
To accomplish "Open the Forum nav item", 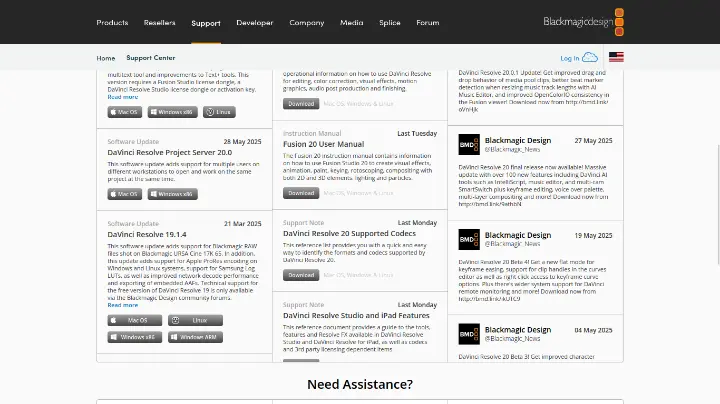I will point(428,22).
